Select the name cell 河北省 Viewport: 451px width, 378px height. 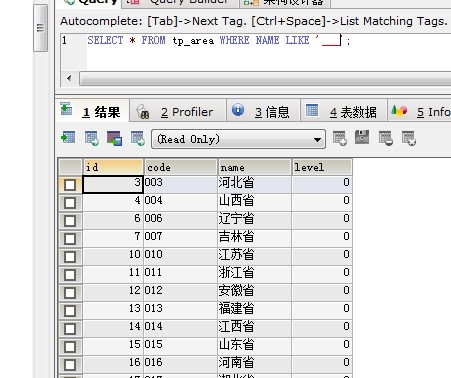click(x=255, y=184)
